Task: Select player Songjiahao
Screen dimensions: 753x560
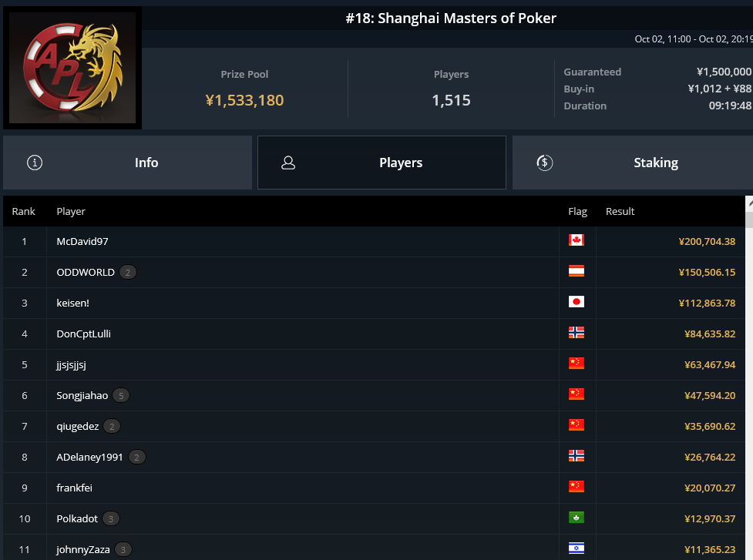Action: tap(82, 395)
